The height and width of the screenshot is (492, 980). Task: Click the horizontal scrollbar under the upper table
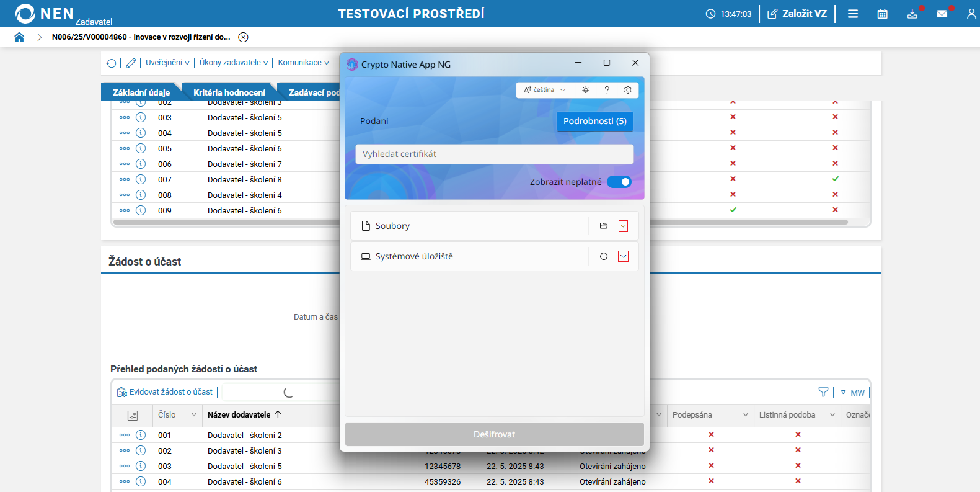[480, 222]
